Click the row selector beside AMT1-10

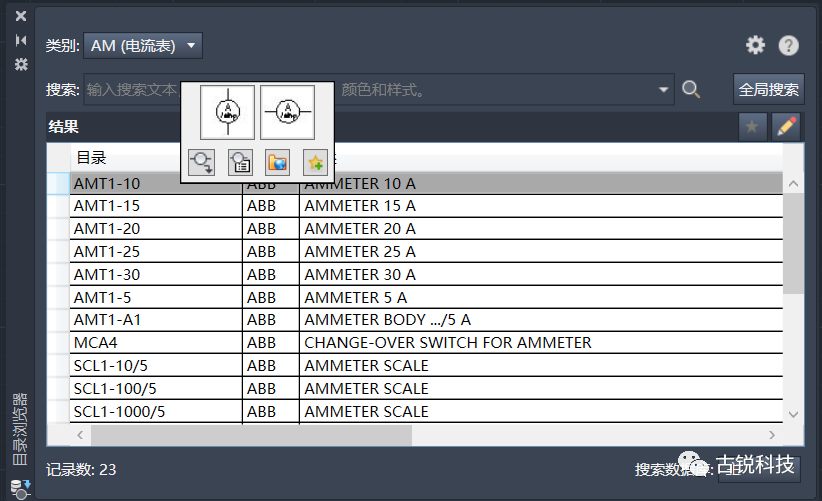tap(58, 183)
